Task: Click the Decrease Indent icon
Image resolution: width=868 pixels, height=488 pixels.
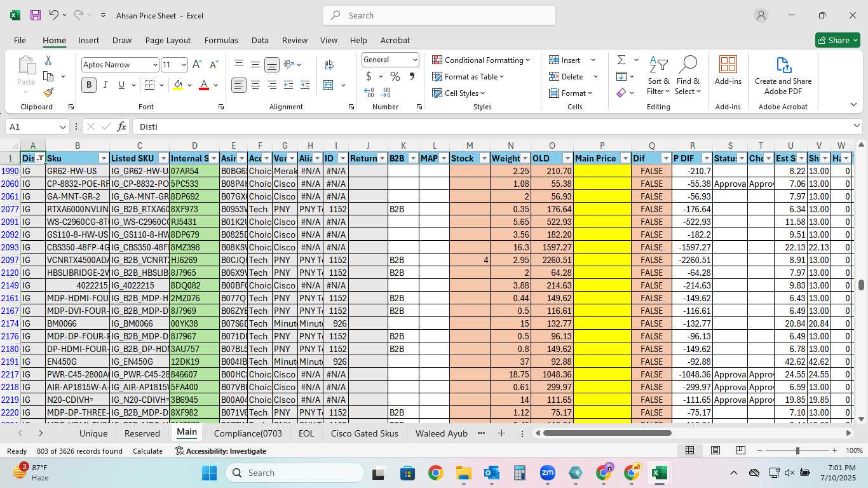Action: [x=288, y=85]
